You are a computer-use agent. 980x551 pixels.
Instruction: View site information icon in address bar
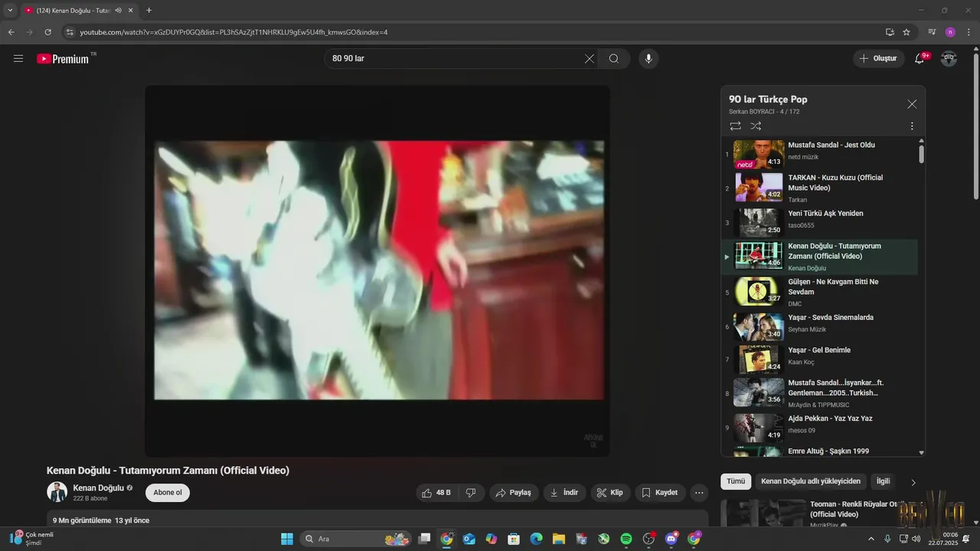pyautogui.click(x=70, y=32)
